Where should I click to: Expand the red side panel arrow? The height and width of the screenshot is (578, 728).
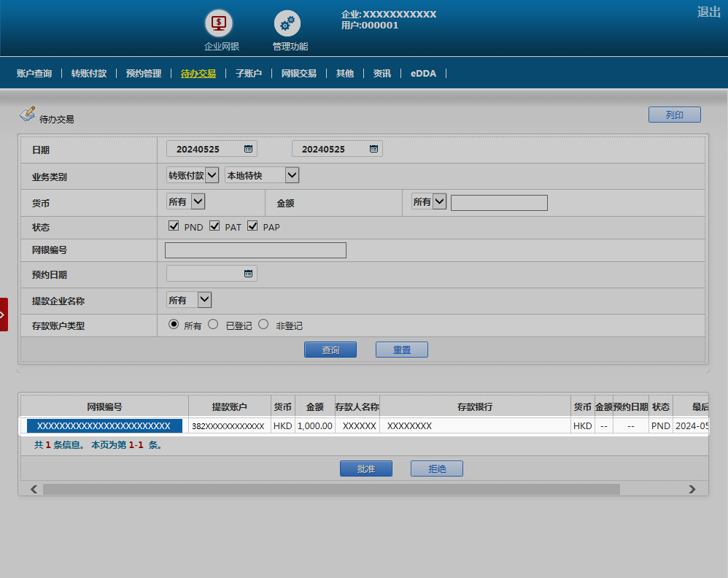tap(3, 315)
